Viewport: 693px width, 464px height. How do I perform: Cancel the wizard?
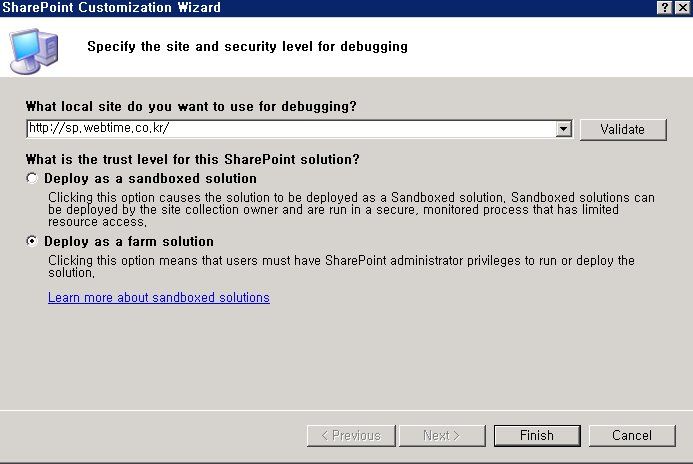[632, 436]
